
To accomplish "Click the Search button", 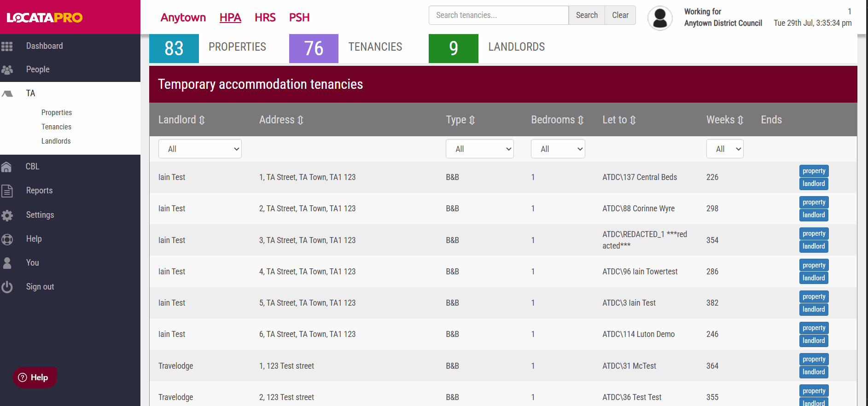I will pos(587,15).
